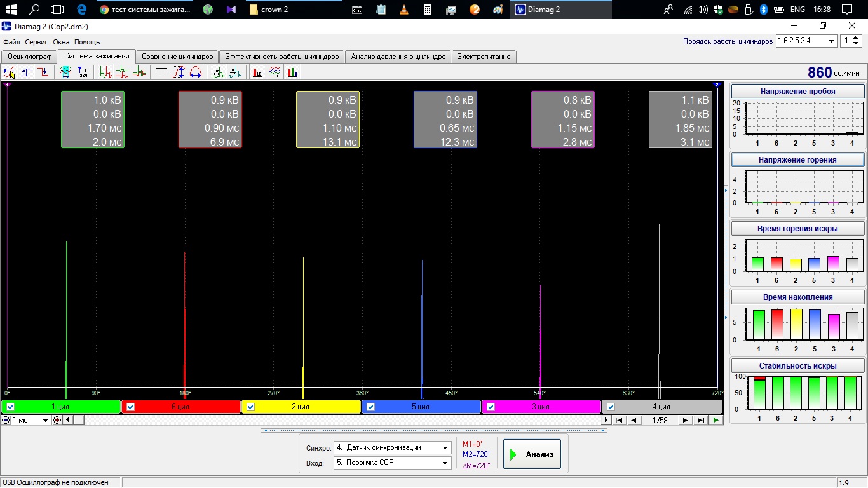Viewport: 868px width, 488px height.
Task: Click the cylinder numbering 1234 icon
Action: [82, 72]
